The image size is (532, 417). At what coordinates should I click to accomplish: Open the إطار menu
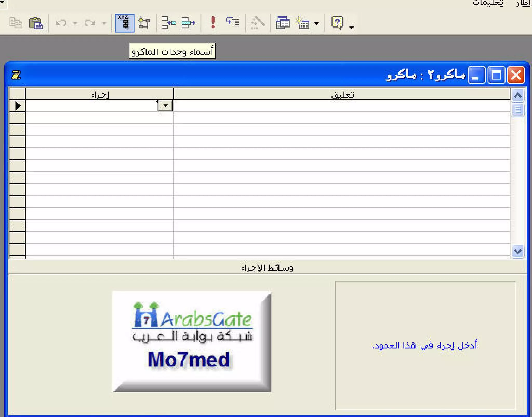[523, 3]
